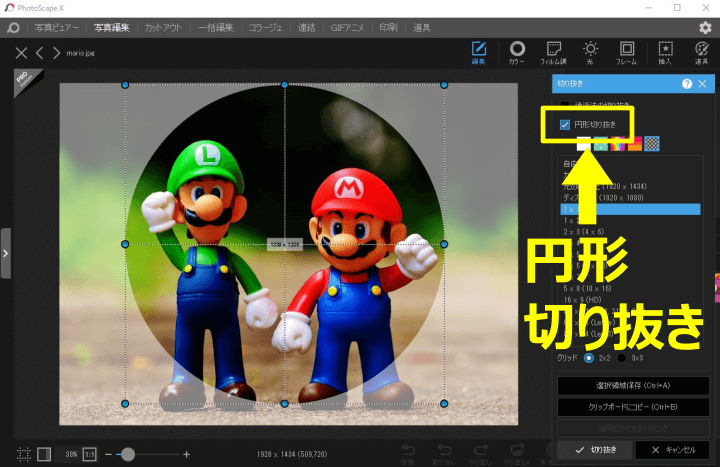Open the 一括編集 batch edit tab

[216, 28]
